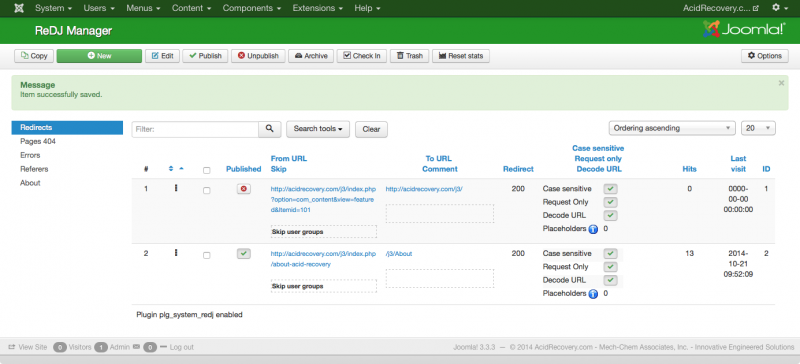Click the search magnifier button
This screenshot has width=800, height=364.
point(270,129)
